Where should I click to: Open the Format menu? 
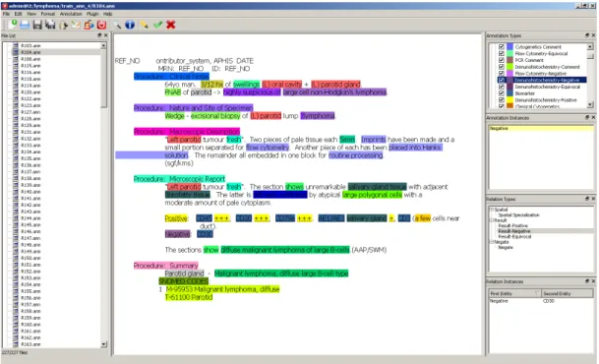click(48, 14)
